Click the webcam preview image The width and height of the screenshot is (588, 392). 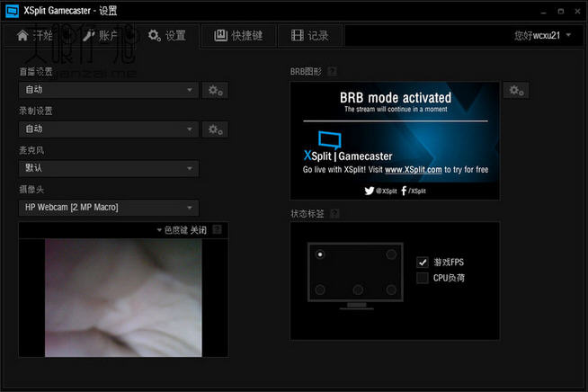pos(123,297)
